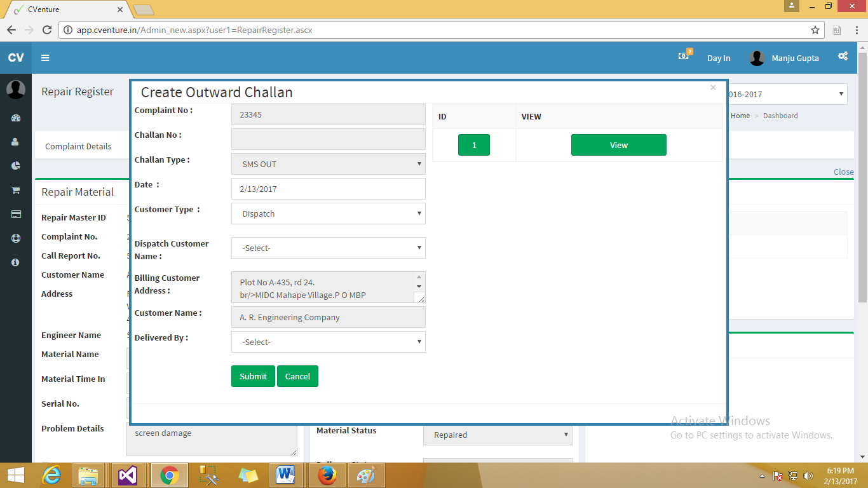The image size is (868, 488).
Task: Click the sidebar user avatar
Action: click(x=16, y=90)
